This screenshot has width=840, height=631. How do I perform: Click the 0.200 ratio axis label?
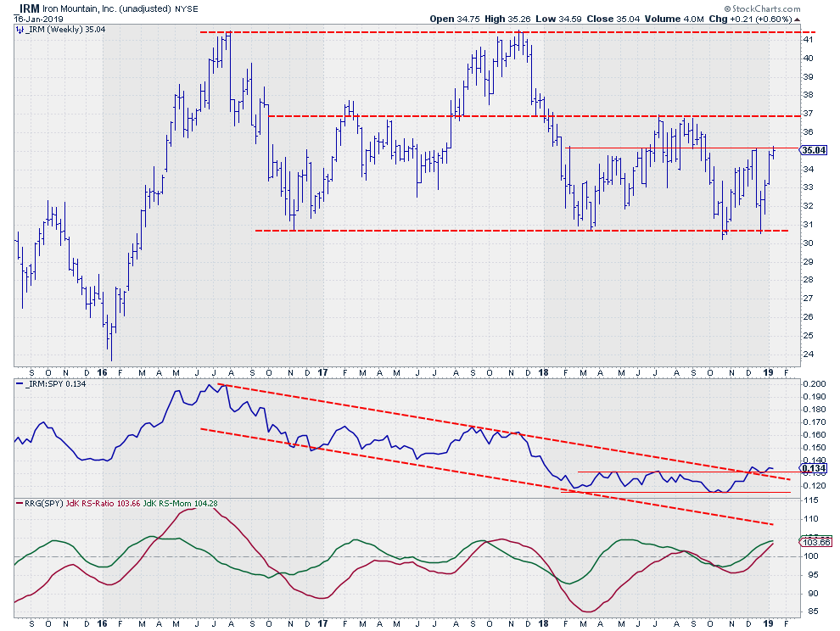click(x=815, y=383)
